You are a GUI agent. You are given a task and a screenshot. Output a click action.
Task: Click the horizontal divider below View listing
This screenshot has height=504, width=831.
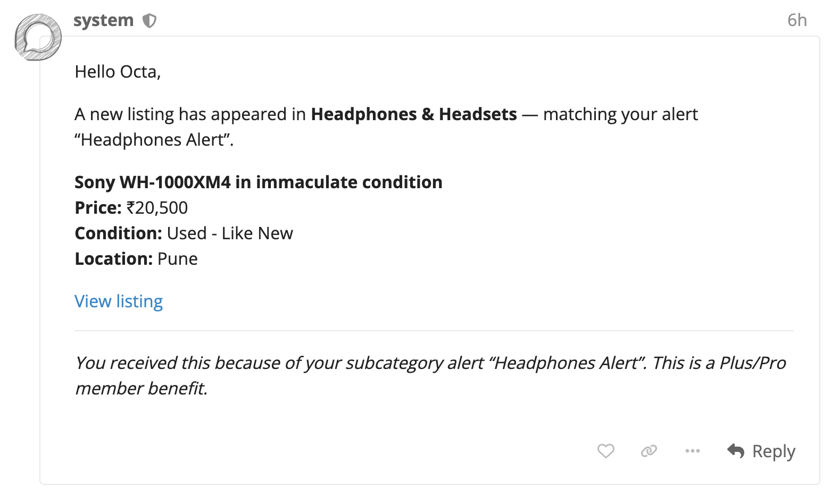tap(434, 331)
